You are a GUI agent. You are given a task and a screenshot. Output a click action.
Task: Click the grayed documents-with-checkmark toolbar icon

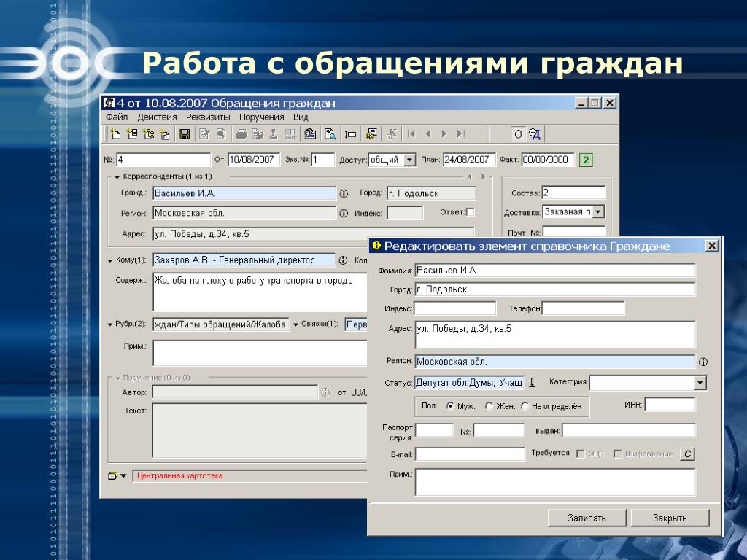[x=258, y=134]
